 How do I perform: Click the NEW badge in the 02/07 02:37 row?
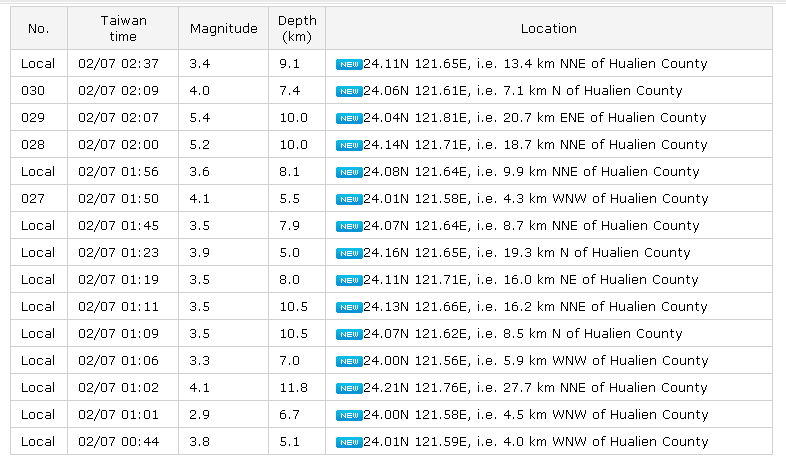click(349, 65)
